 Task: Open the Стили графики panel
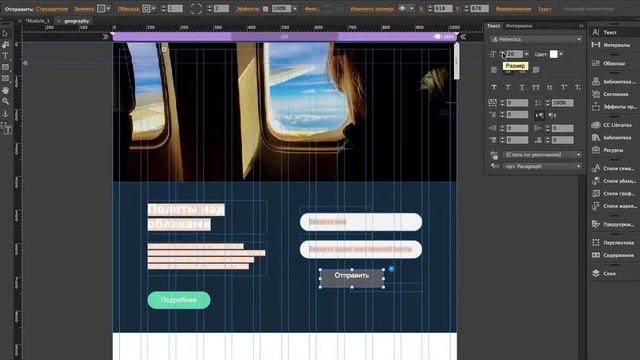coord(614,193)
